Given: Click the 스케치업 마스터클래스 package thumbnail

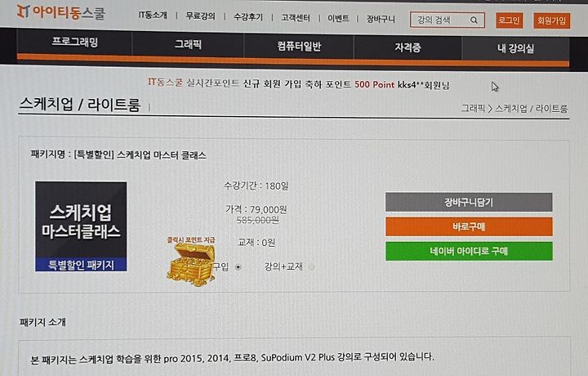Looking at the screenshot, I should [x=81, y=226].
